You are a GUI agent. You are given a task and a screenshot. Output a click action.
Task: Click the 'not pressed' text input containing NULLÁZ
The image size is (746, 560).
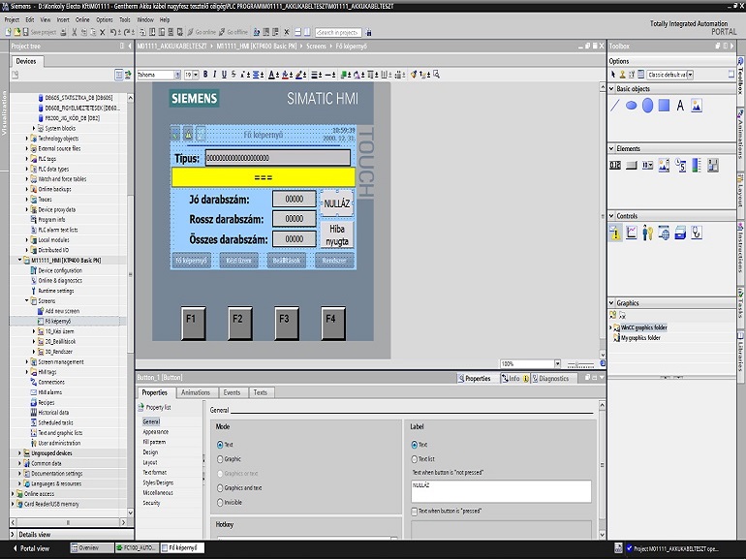501,491
